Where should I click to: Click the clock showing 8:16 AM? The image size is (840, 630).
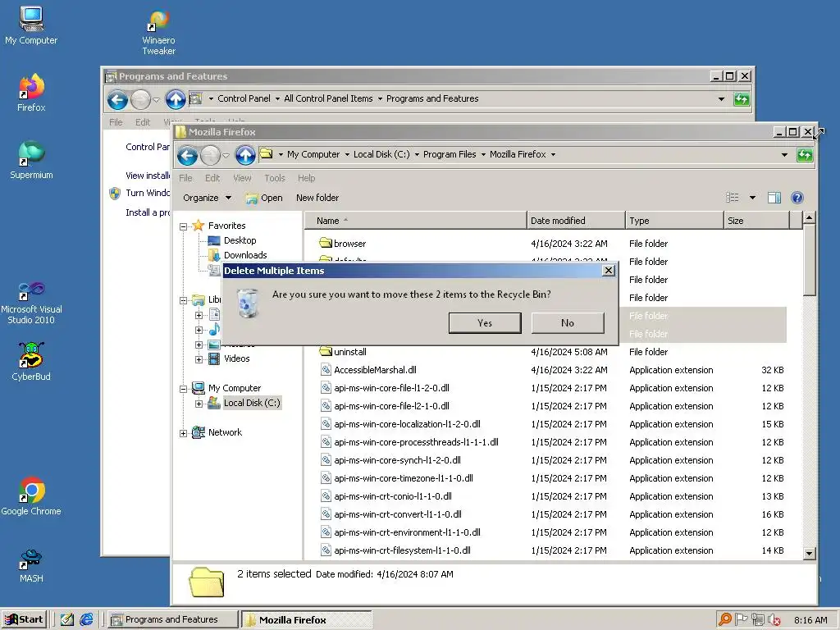coord(810,620)
